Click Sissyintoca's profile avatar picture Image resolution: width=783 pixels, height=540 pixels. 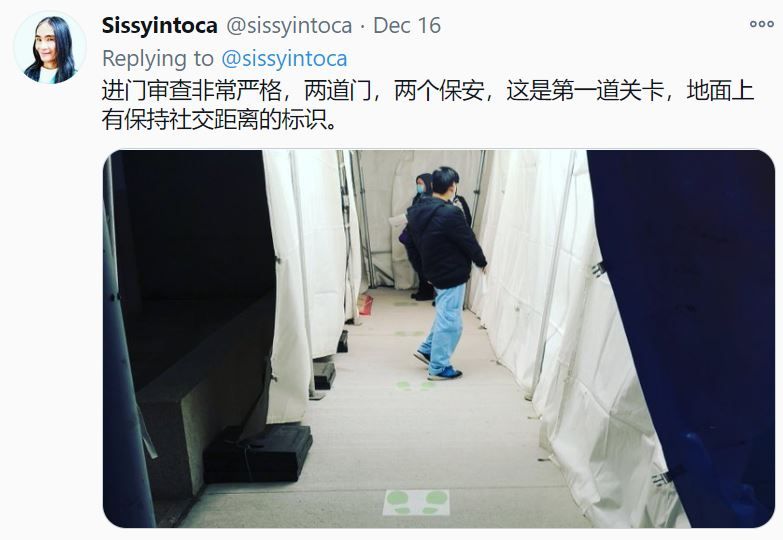pos(50,47)
